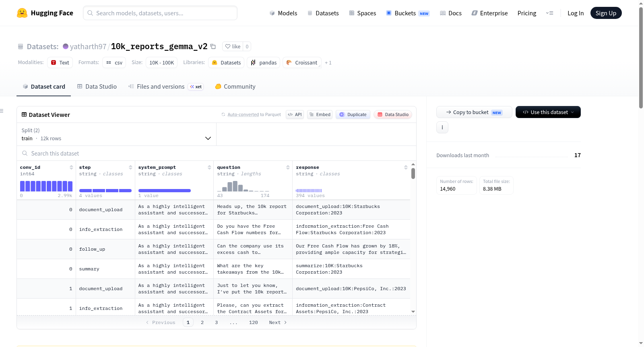Screen dimensions: 644x347
Task: Copy dataset name with the copy icon
Action: (x=213, y=46)
